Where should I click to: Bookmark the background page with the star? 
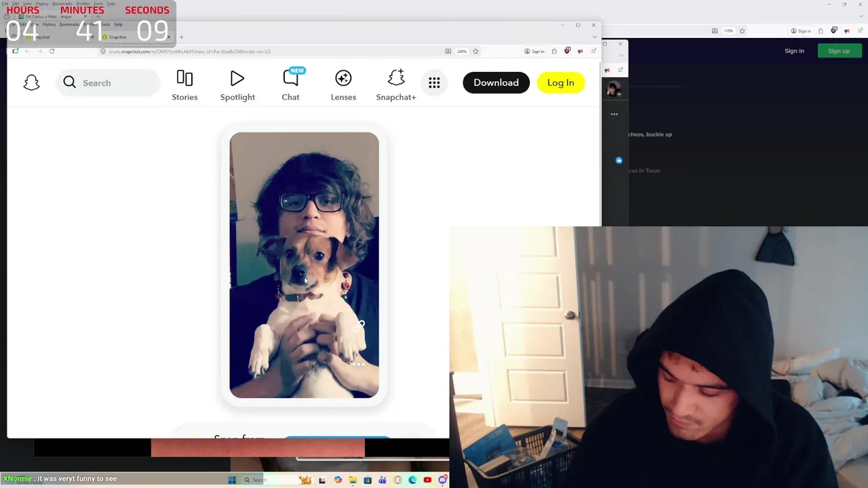[742, 30]
